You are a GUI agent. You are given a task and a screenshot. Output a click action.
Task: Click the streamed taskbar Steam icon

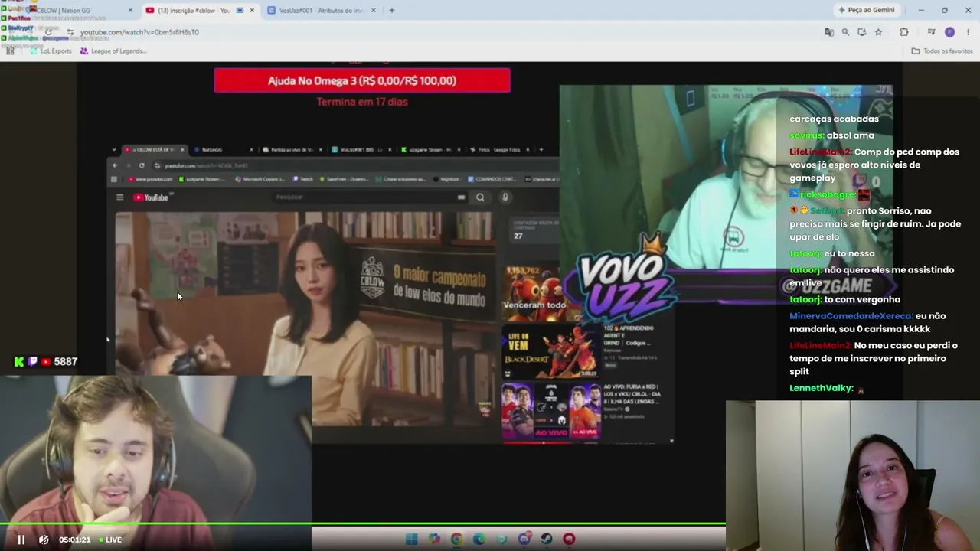(x=547, y=539)
